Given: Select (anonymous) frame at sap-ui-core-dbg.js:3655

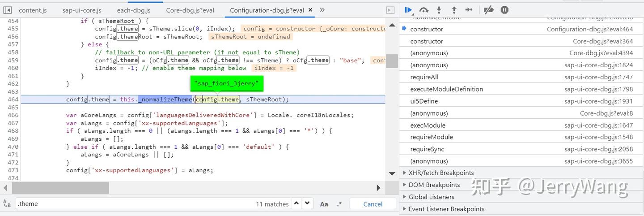Looking at the screenshot, I should click(521, 161).
